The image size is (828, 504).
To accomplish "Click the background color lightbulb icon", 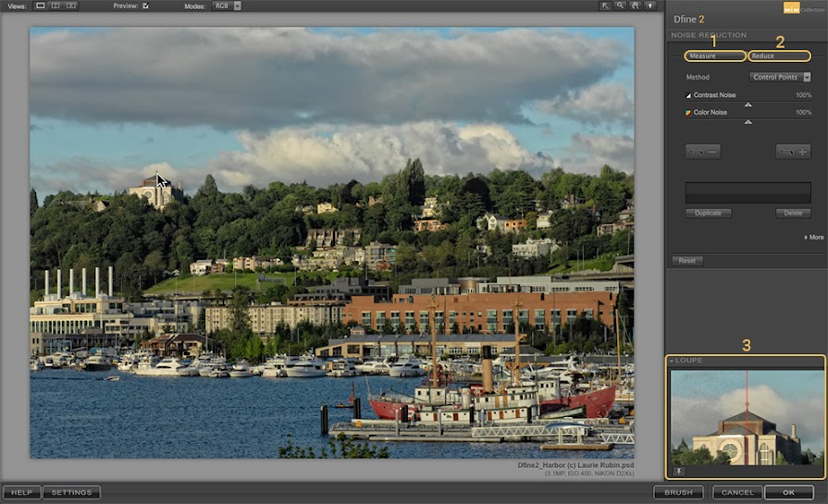I will pos(650,6).
